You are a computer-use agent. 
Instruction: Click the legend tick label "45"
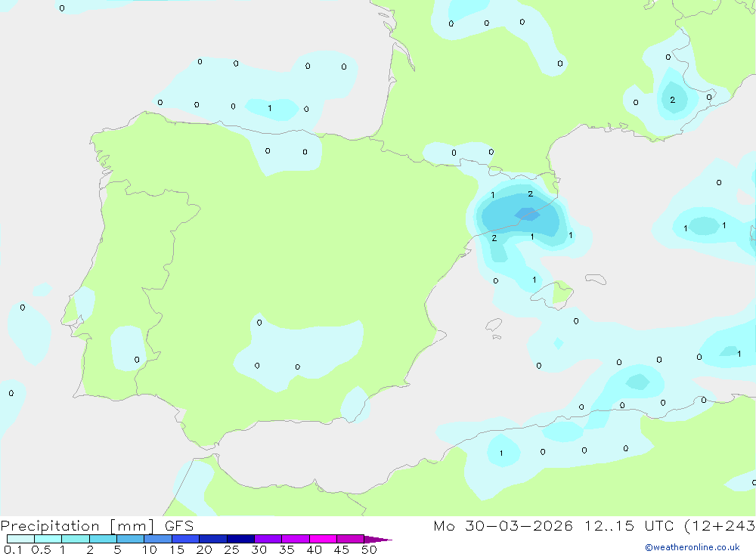(x=342, y=549)
